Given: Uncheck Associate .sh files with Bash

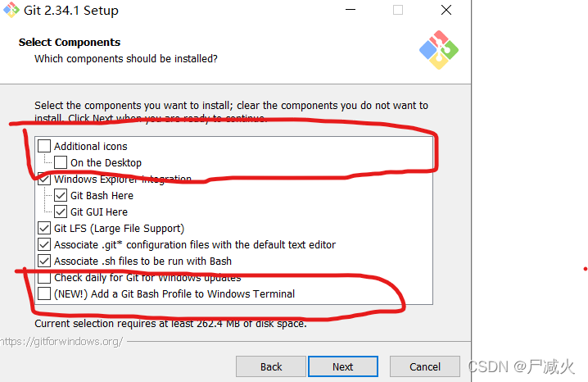Looking at the screenshot, I should (x=44, y=261).
